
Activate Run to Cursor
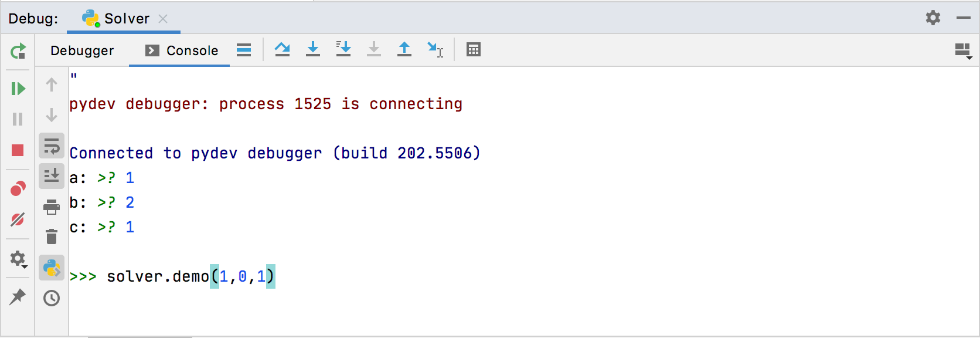[x=435, y=50]
